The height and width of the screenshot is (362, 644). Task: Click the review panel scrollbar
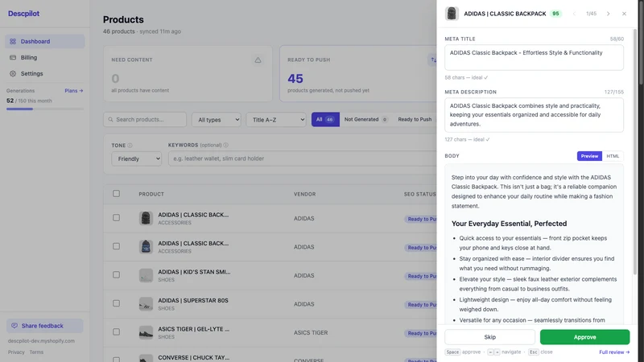[635, 152]
